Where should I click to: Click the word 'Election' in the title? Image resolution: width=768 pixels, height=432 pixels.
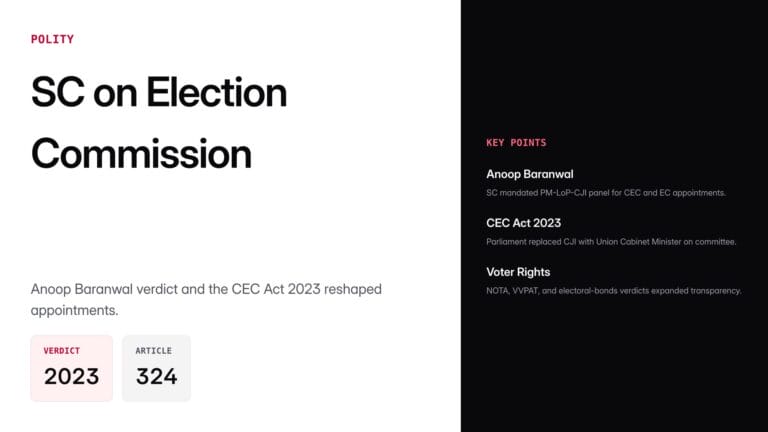[217, 93]
